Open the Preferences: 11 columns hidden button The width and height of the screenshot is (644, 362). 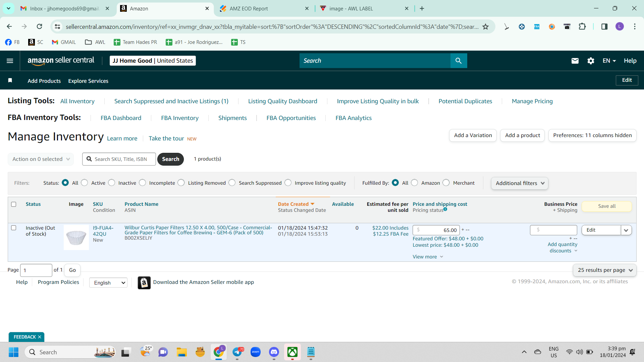tap(592, 135)
